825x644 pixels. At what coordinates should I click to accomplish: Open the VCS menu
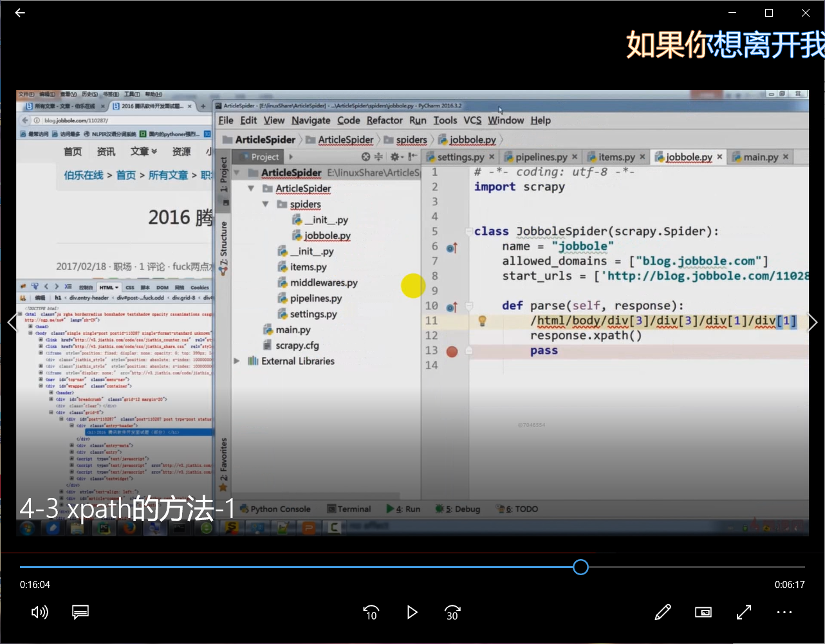tap(472, 120)
